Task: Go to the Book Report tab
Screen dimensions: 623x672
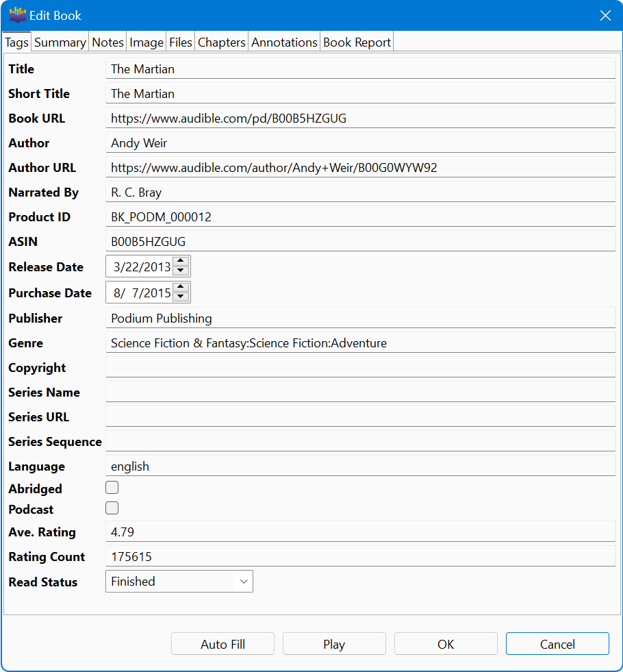Action: click(357, 42)
